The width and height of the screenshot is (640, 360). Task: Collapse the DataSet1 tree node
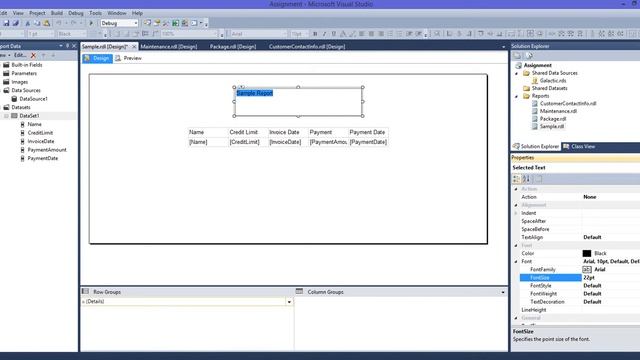[6, 116]
